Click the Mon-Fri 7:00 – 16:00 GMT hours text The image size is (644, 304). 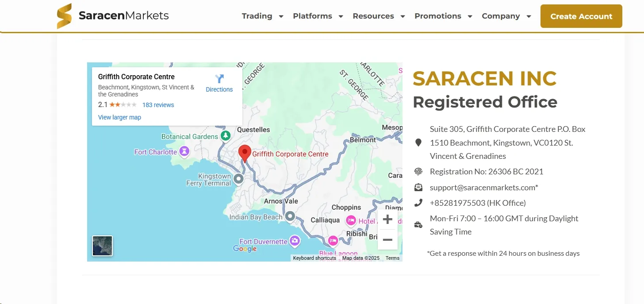click(504, 225)
